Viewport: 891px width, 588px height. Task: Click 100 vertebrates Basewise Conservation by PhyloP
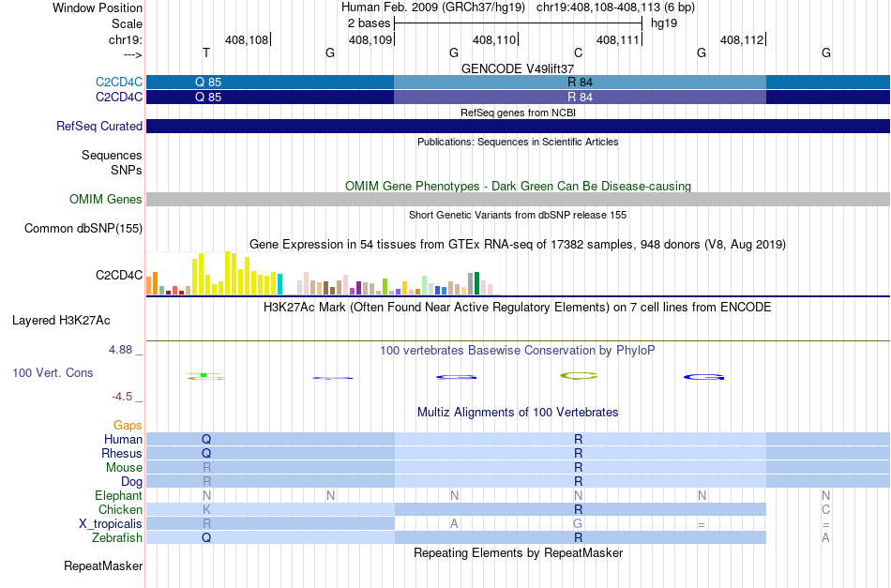pos(518,350)
